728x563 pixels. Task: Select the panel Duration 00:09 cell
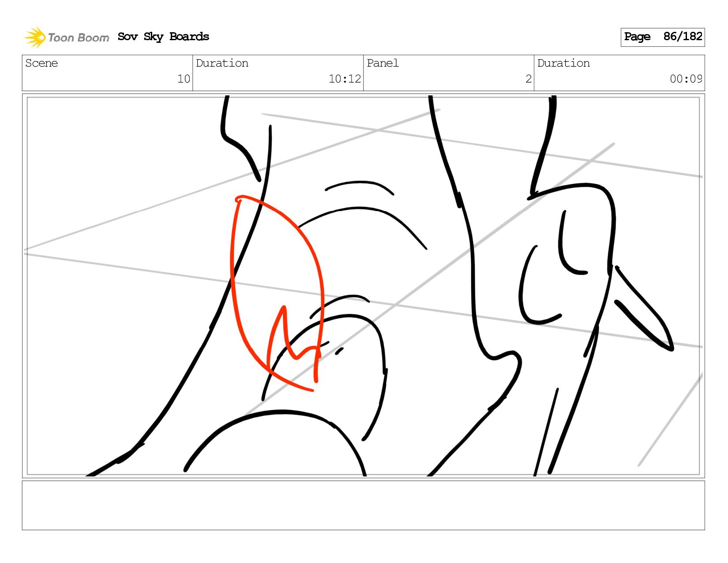[x=619, y=73]
